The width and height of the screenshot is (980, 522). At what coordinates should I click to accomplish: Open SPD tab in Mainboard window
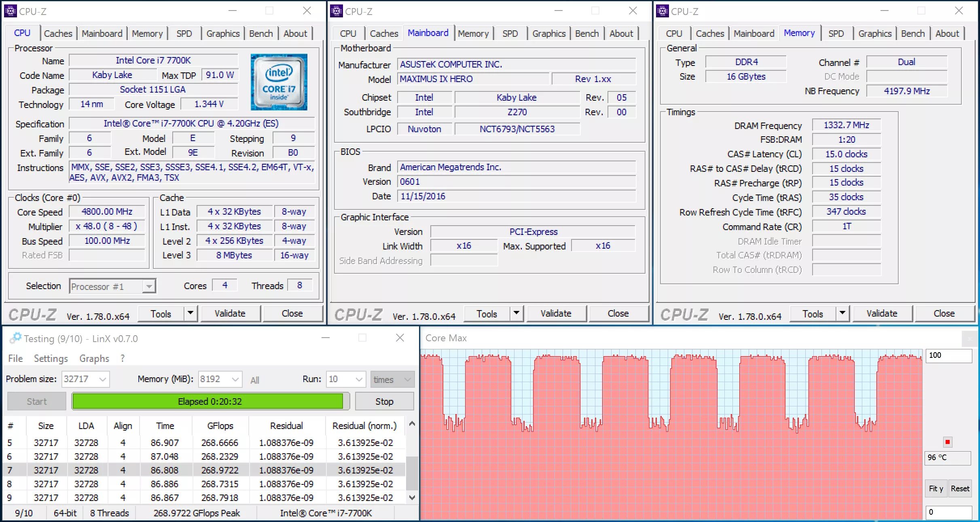(x=510, y=34)
